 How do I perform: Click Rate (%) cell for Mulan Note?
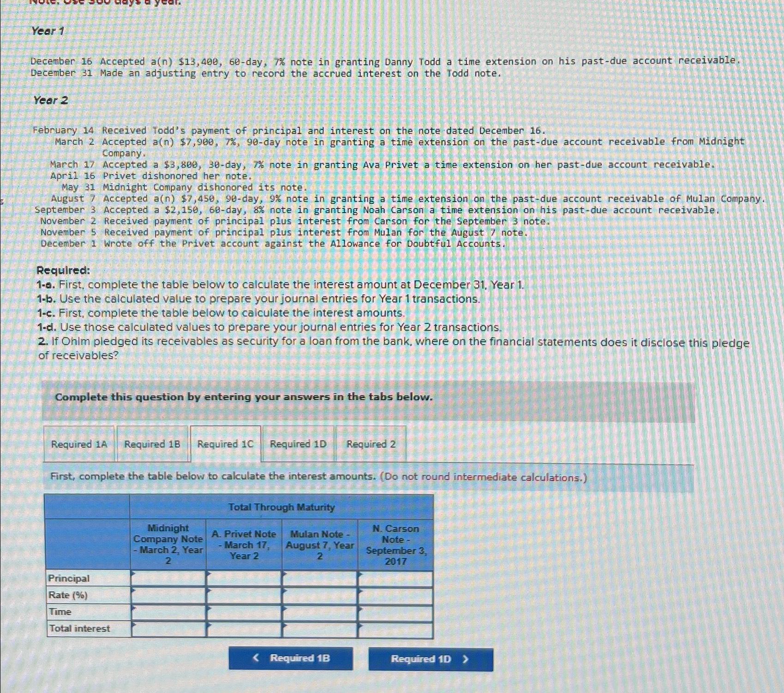(320, 595)
